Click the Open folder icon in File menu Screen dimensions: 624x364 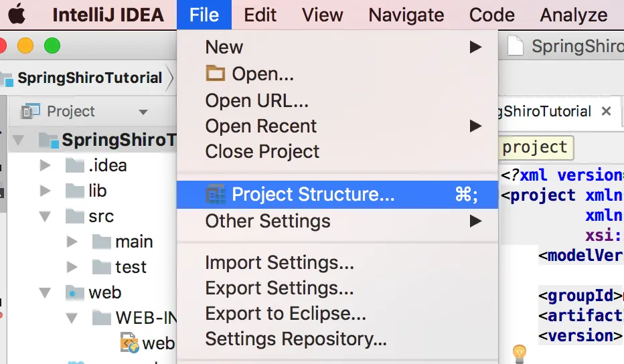216,74
